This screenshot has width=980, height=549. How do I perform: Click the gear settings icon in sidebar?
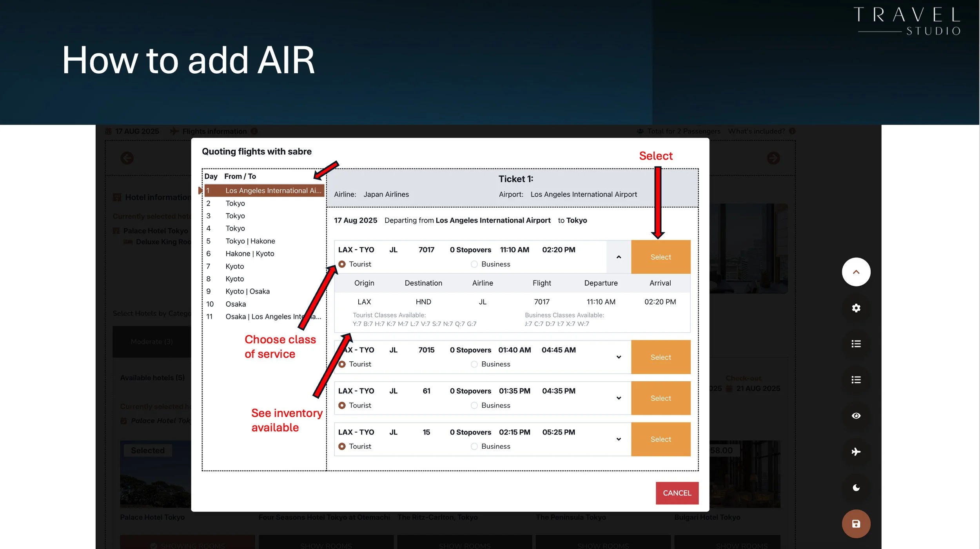856,308
